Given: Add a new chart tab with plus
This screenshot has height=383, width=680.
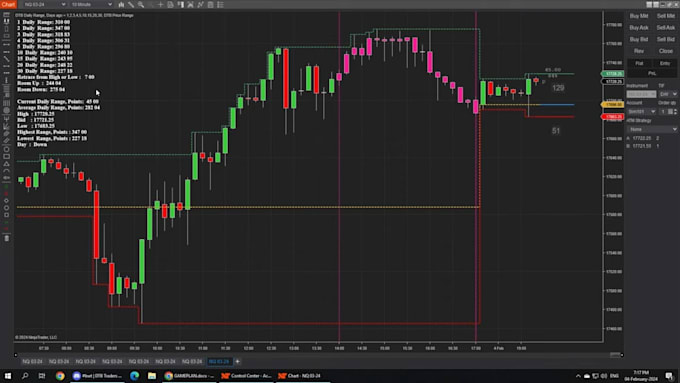Looking at the screenshot, I should 237,361.
